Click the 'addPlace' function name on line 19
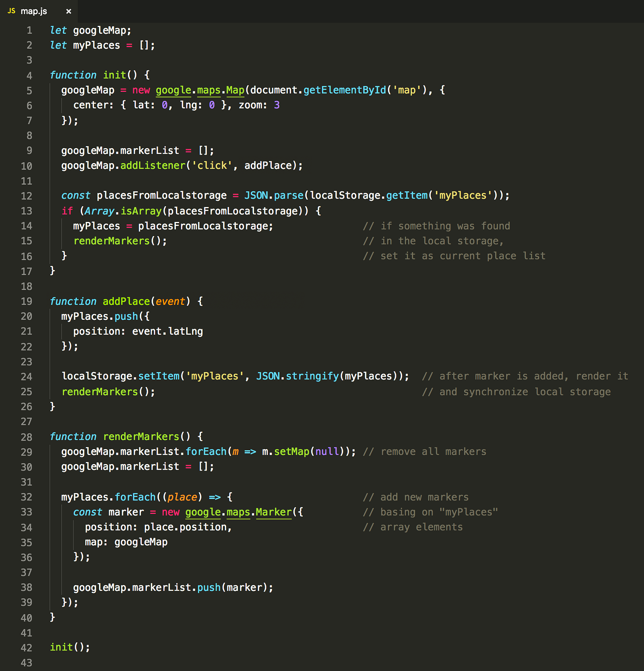 pos(126,301)
